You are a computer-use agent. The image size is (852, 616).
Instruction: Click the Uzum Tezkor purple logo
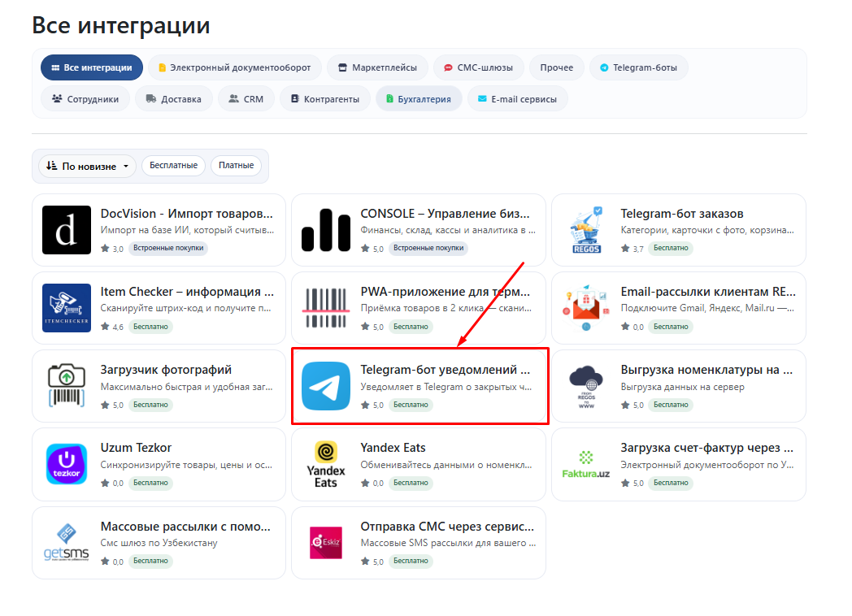(x=67, y=464)
